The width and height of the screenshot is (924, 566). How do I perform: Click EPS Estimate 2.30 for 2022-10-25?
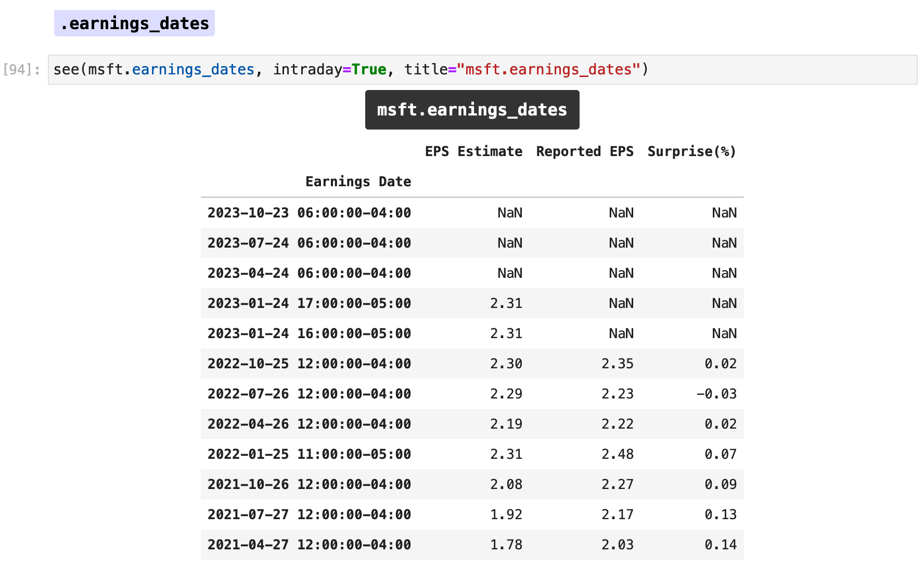click(x=506, y=364)
